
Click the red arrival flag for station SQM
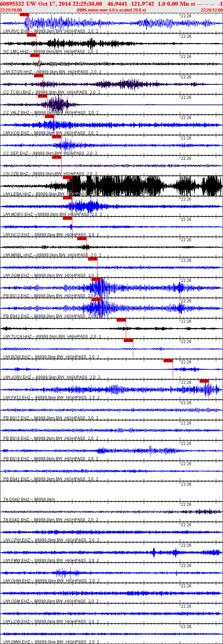[x=93, y=259]
